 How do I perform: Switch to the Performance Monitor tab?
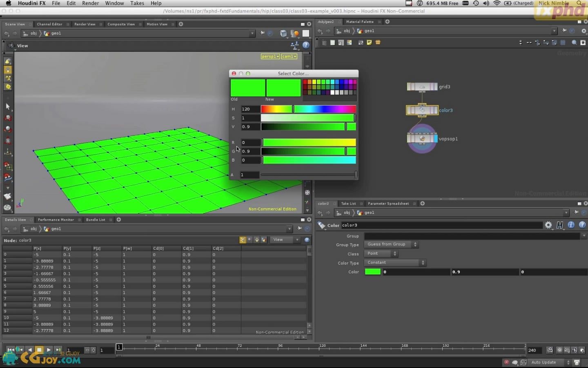[x=56, y=220]
